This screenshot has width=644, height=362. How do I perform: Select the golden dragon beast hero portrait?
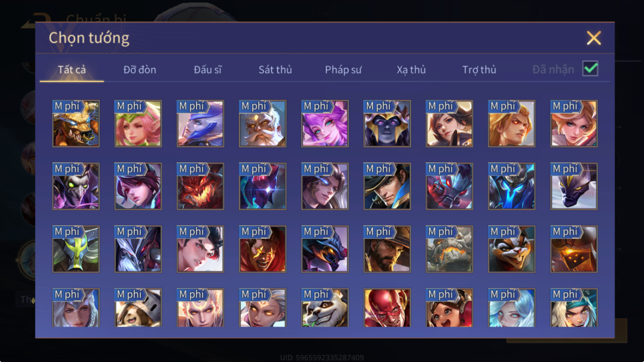76,124
